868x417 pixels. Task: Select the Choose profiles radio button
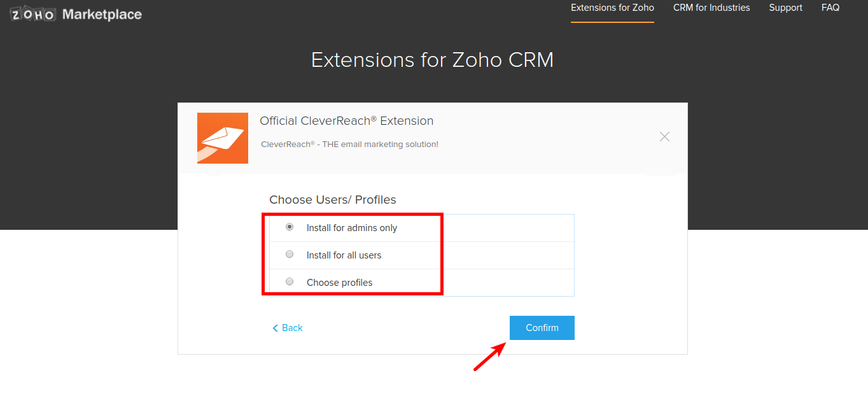(x=290, y=281)
